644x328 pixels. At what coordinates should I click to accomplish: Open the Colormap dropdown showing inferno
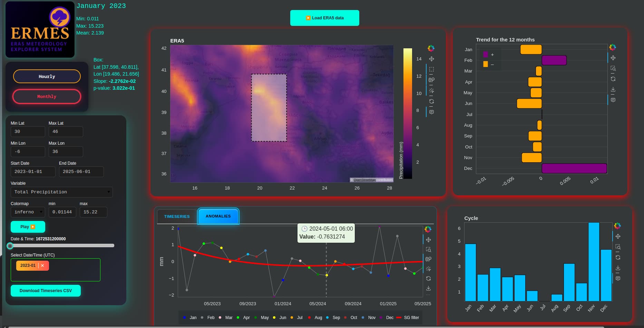[28, 212]
